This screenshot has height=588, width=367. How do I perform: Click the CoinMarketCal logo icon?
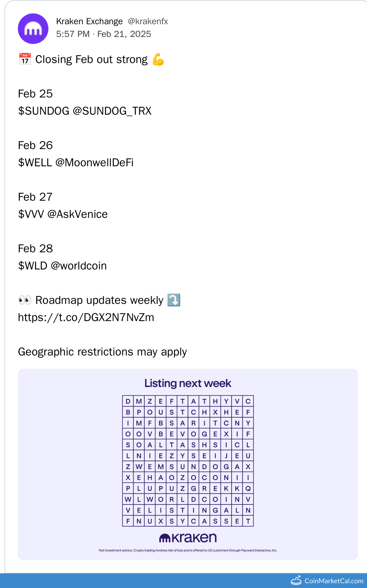pos(296,580)
